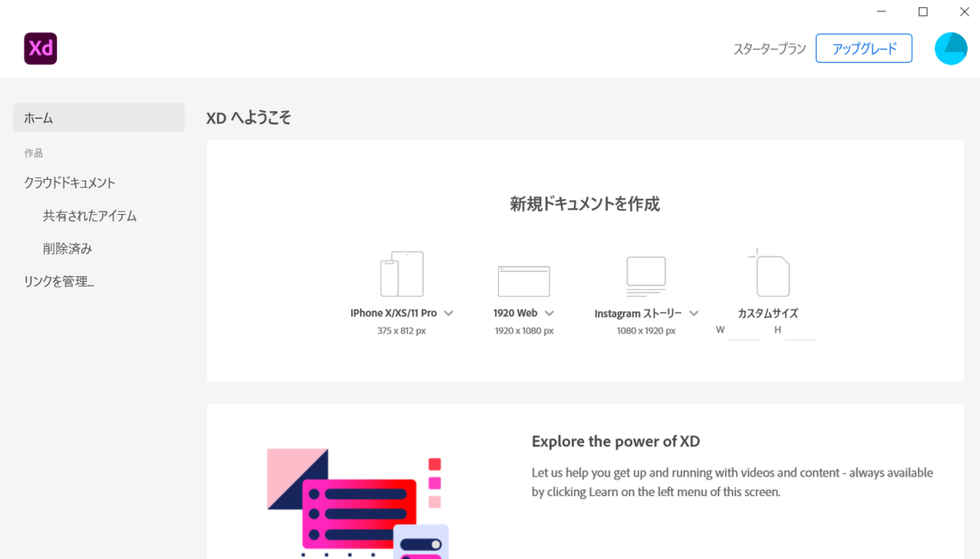980x559 pixels.
Task: Click the Explore the power of XD illustration
Action: [358, 503]
